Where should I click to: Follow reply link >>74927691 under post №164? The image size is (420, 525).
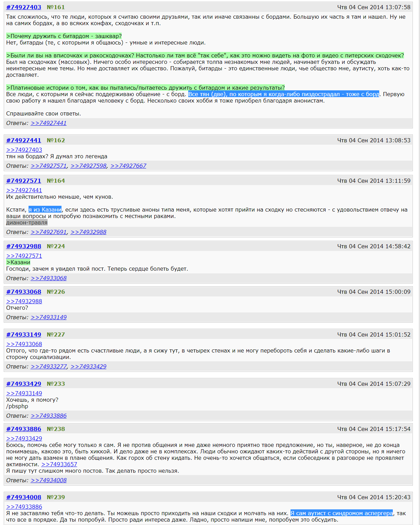(x=49, y=232)
